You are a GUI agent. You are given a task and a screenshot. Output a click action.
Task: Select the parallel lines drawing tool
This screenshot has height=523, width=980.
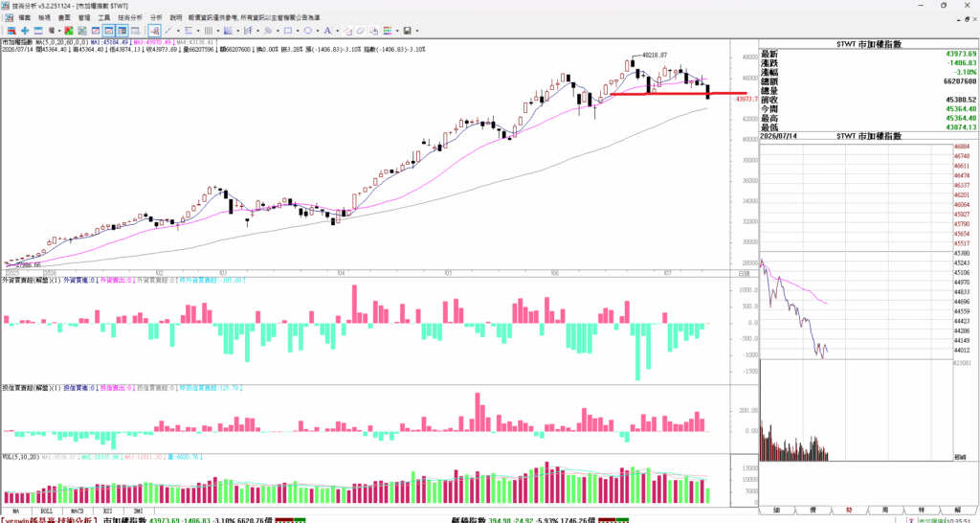point(268,30)
